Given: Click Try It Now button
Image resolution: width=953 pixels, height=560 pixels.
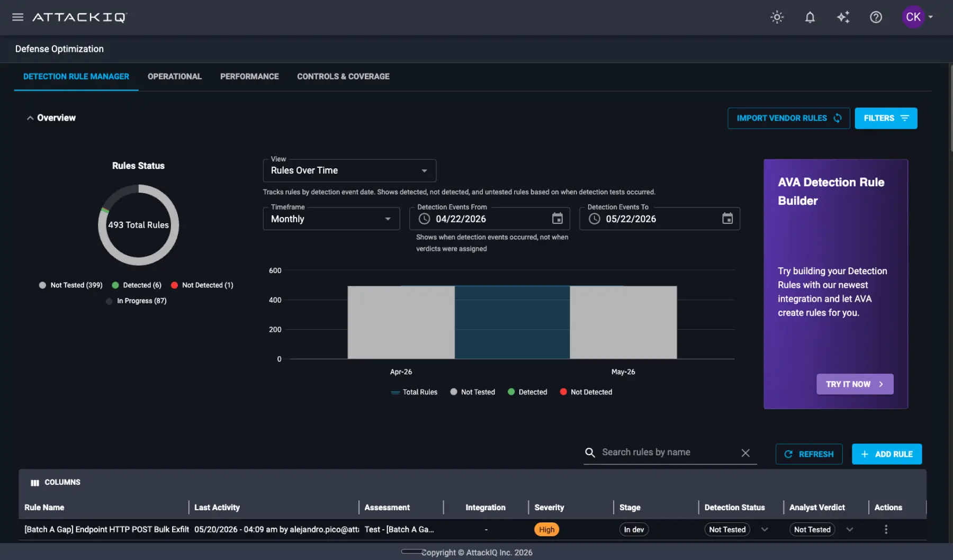Looking at the screenshot, I should pyautogui.click(x=855, y=384).
